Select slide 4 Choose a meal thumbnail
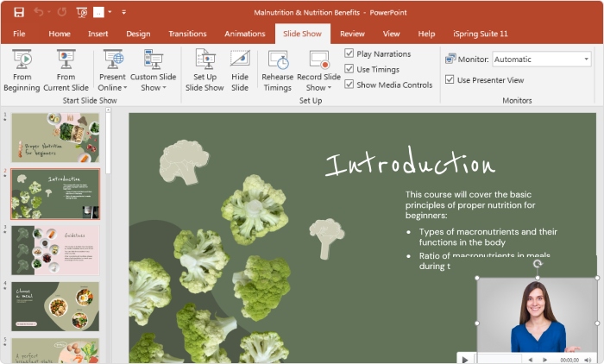 [55, 306]
